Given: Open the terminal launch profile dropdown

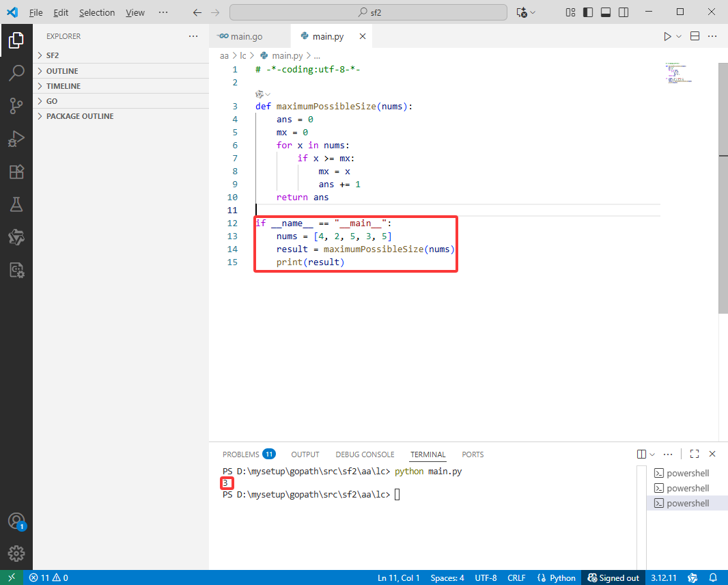Looking at the screenshot, I should (652, 454).
